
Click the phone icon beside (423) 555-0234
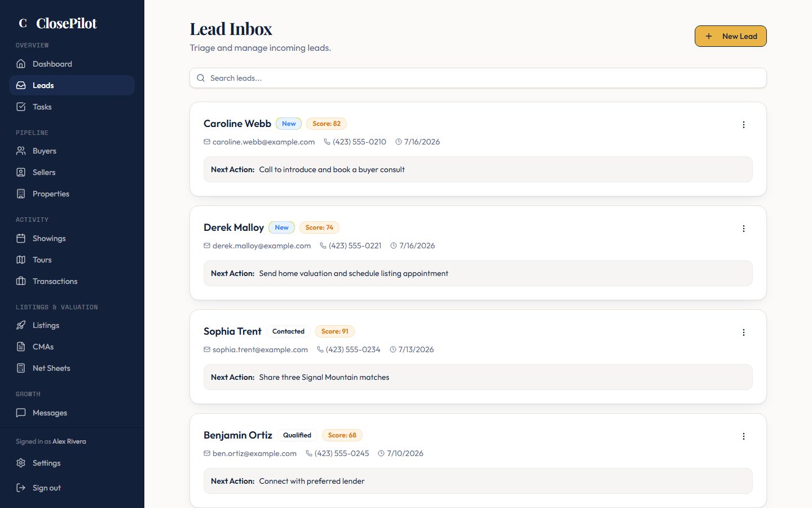[x=320, y=349]
